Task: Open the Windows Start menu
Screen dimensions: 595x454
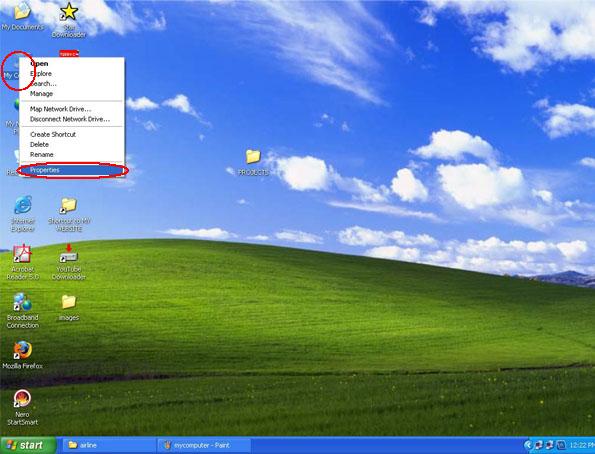Action: click(x=28, y=445)
